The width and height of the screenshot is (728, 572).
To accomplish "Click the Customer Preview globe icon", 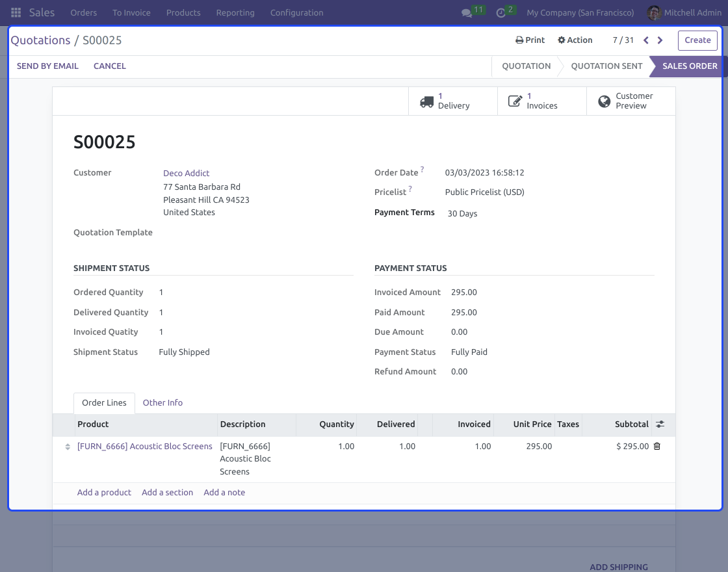I will pyautogui.click(x=604, y=101).
